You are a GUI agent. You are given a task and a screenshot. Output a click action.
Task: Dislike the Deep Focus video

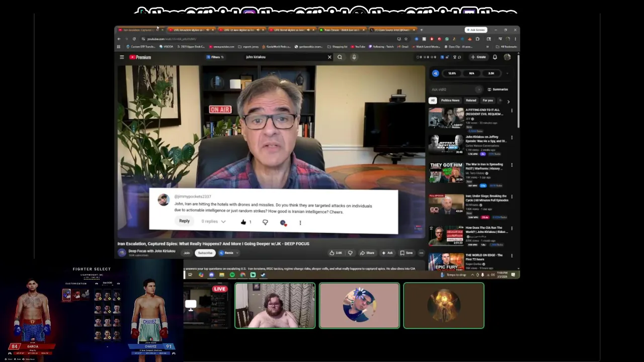point(350,253)
